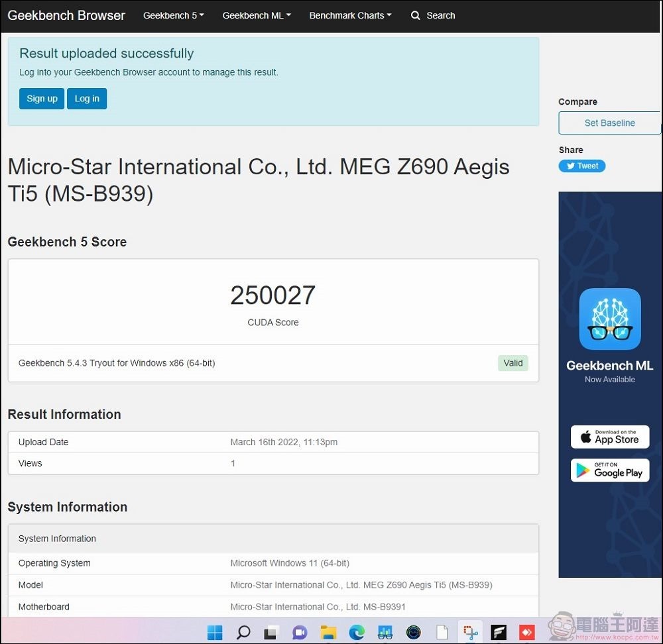Open the Benchmark Charts dropdown
Screen dimensions: 663x644
(350, 15)
